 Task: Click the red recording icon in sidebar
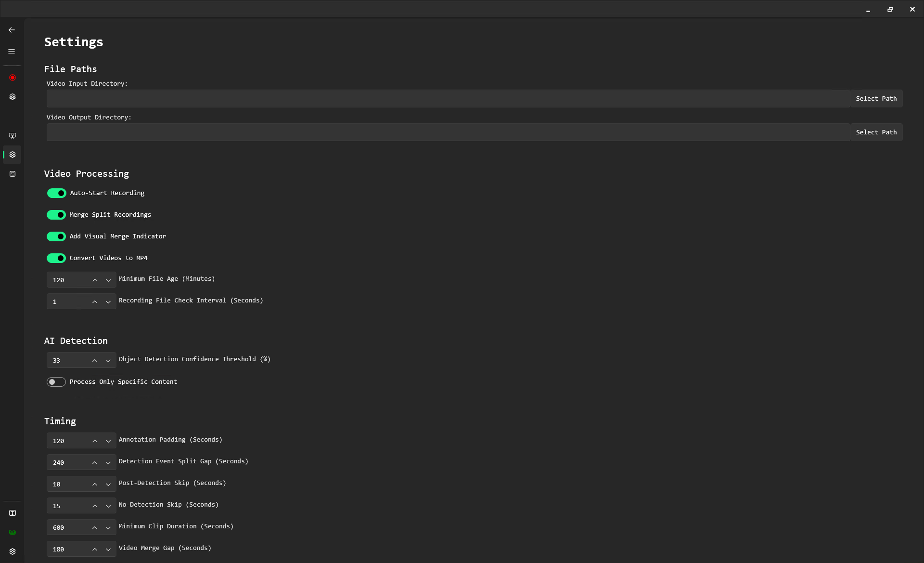click(x=13, y=78)
